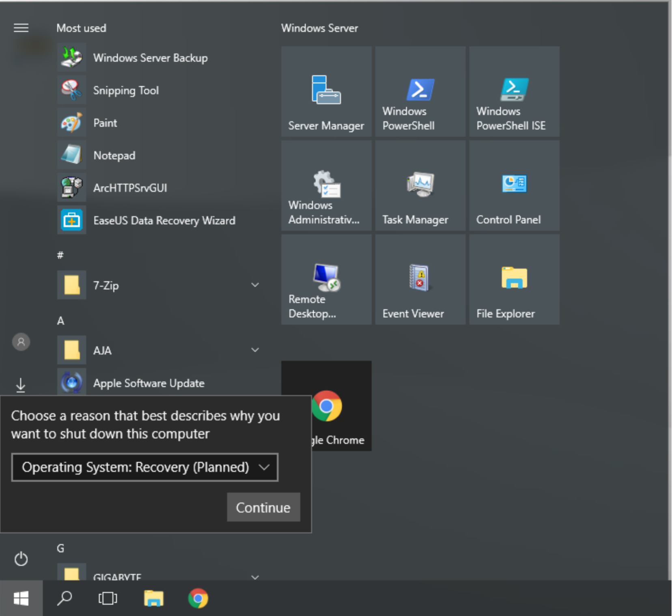Click the Downloads arrow icon in sidebar

pyautogui.click(x=21, y=385)
